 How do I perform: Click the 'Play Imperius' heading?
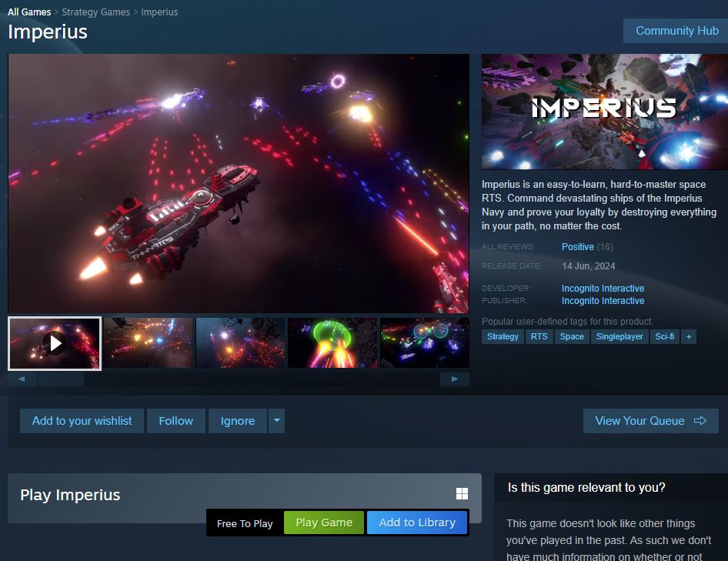click(70, 495)
